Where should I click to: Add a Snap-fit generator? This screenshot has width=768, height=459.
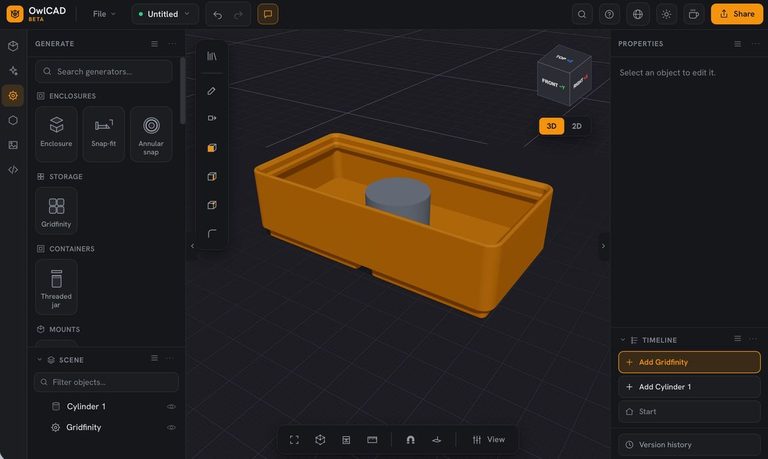(x=104, y=134)
